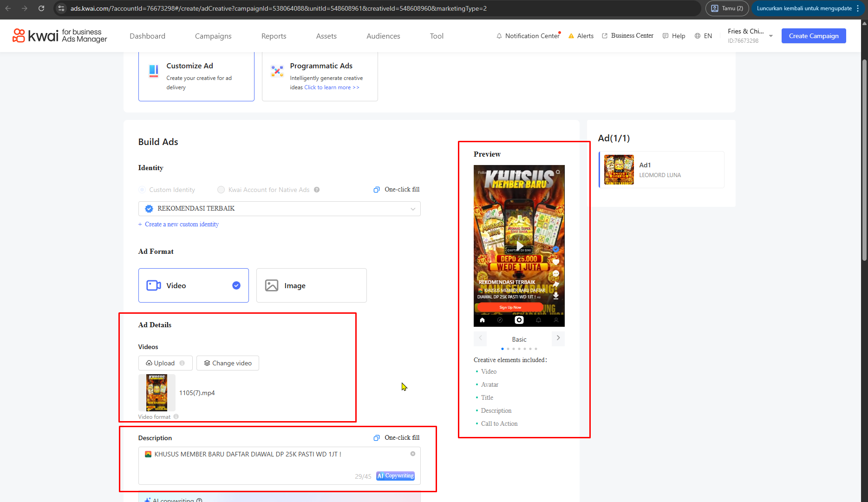Expand the Fries & Chi... account dropdown
The width and height of the screenshot is (868, 502).
771,36
